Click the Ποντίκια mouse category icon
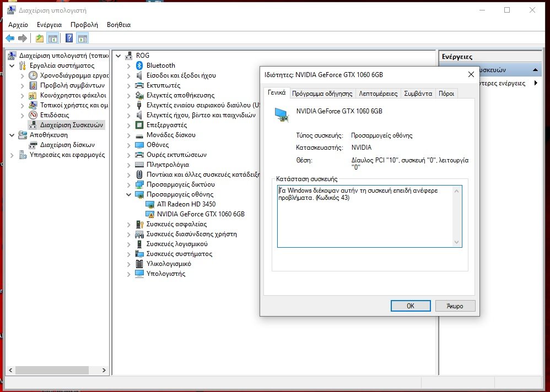Viewport: 550px width, 392px height. coord(139,175)
